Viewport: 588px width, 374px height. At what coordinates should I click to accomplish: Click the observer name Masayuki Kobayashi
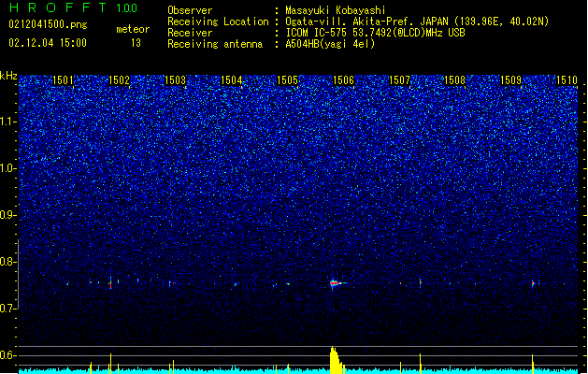pos(336,10)
